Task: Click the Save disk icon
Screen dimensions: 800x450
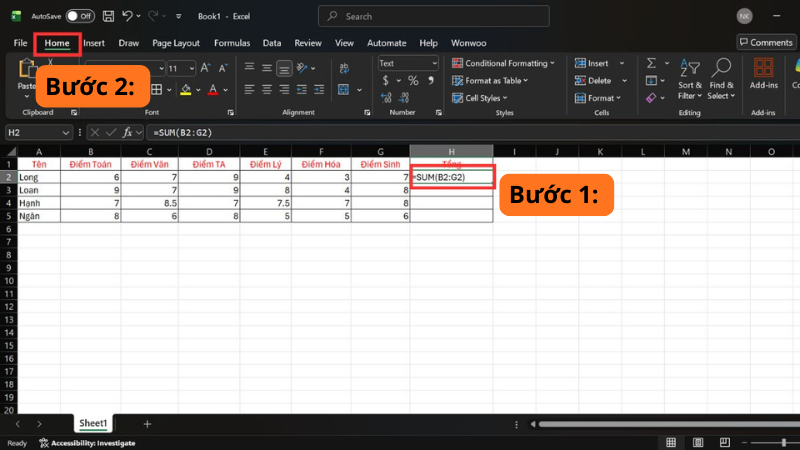Action: pos(107,16)
